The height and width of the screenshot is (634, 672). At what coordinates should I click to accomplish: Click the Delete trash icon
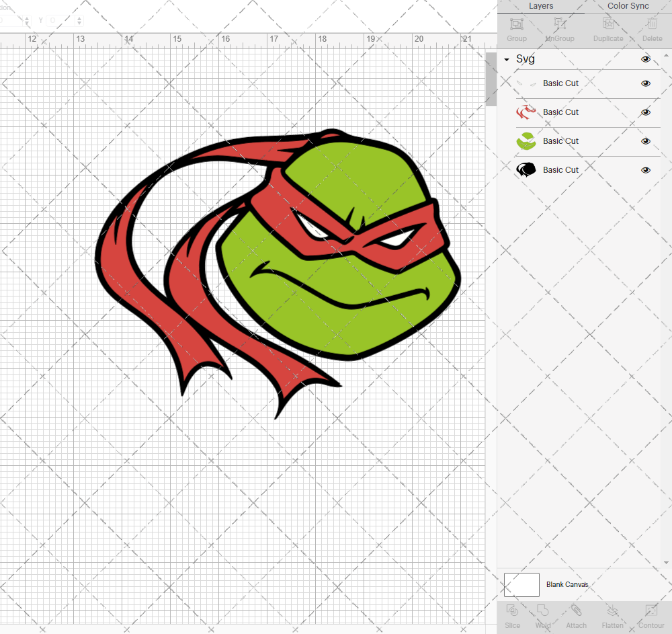652,24
